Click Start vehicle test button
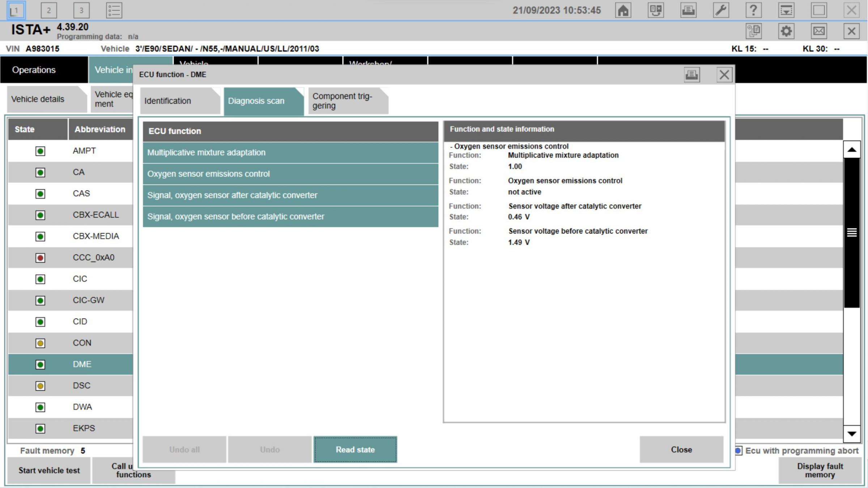Image resolution: width=868 pixels, height=488 pixels. (49, 470)
